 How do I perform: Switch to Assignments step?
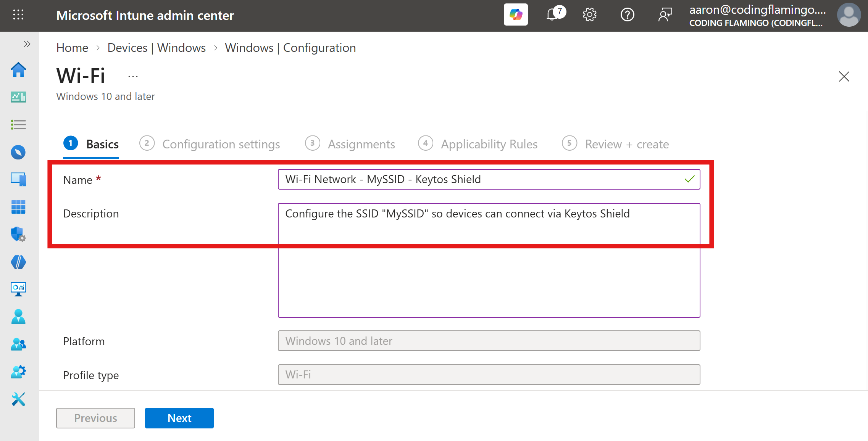click(x=350, y=144)
